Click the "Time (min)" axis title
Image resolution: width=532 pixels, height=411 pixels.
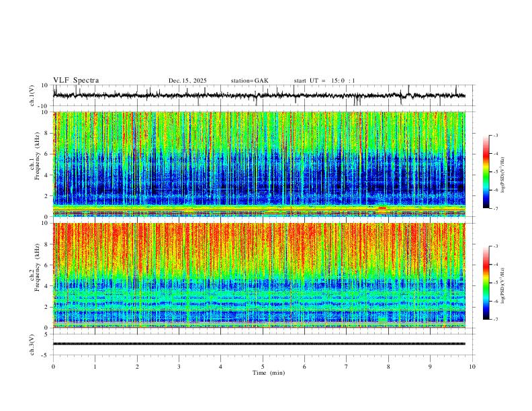(269, 373)
